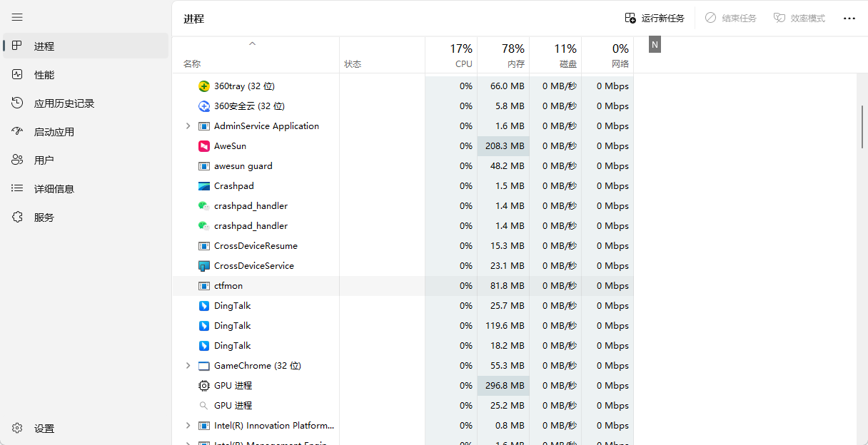Open 设置 at the sidebar bottom
The width and height of the screenshot is (868, 445).
(44, 429)
